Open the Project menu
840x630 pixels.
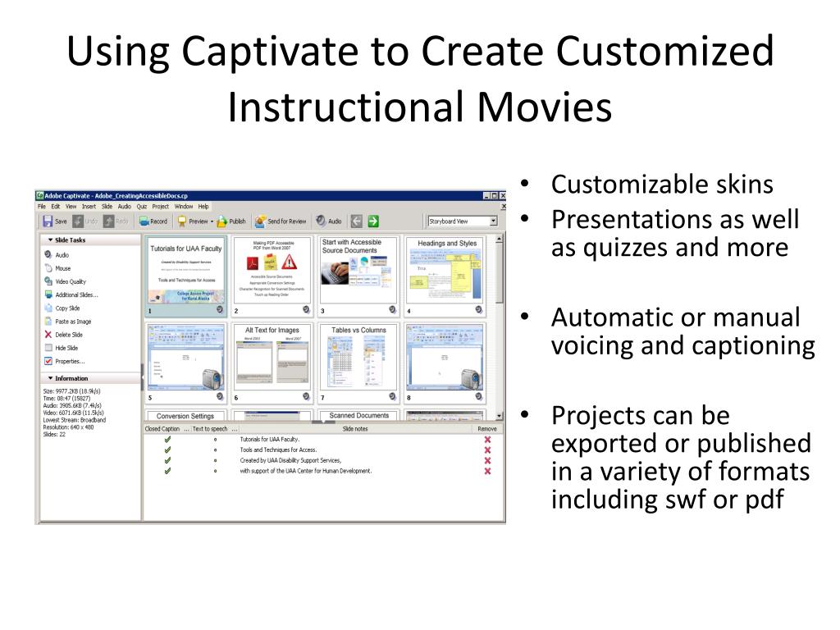coord(160,206)
